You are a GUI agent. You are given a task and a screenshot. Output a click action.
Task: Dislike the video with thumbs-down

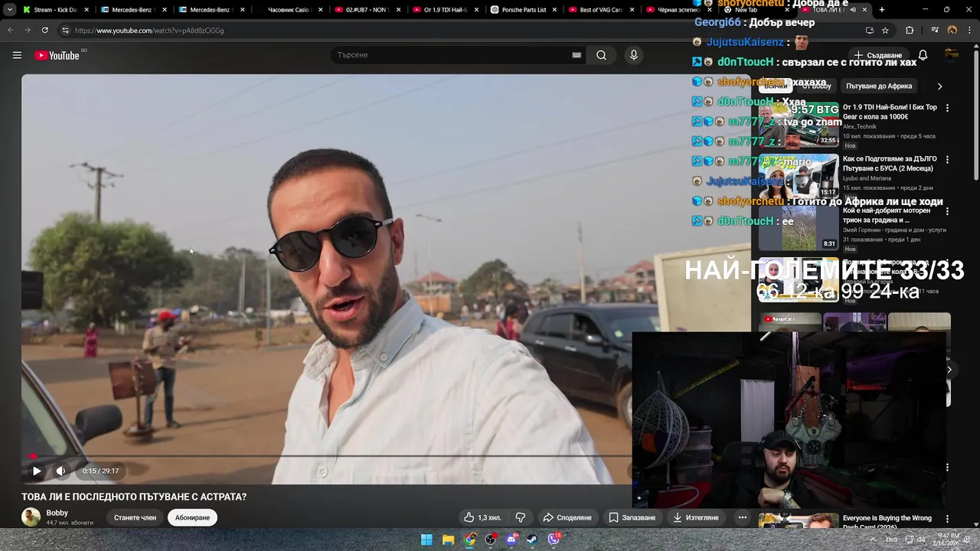click(x=520, y=517)
